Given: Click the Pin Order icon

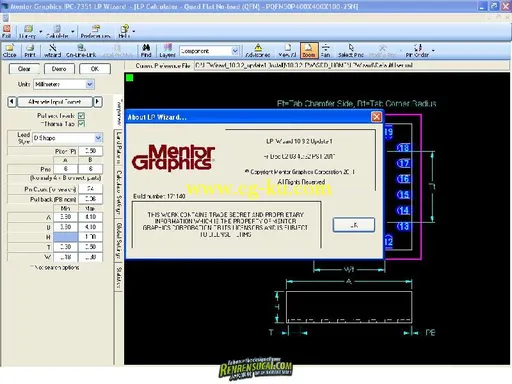Looking at the screenshot, I should coord(417,51).
